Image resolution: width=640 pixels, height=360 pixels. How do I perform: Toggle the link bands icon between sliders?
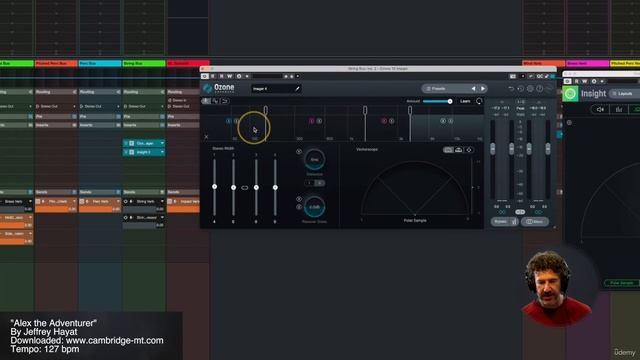click(244, 188)
